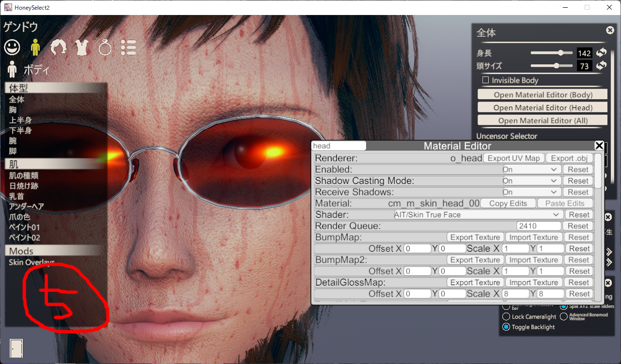Screen dimensions: 621x364
Task: Open the Shader dropdown AIT/Skin True Face
Action: tap(478, 214)
